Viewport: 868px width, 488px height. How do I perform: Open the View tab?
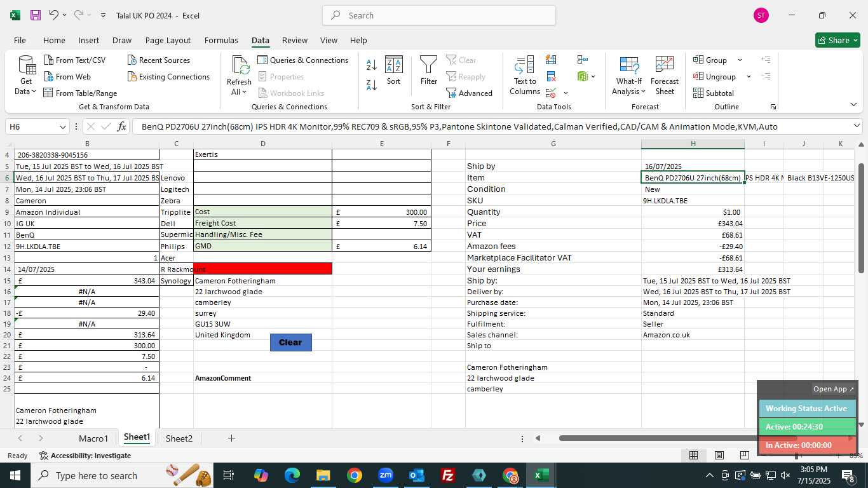[329, 40]
